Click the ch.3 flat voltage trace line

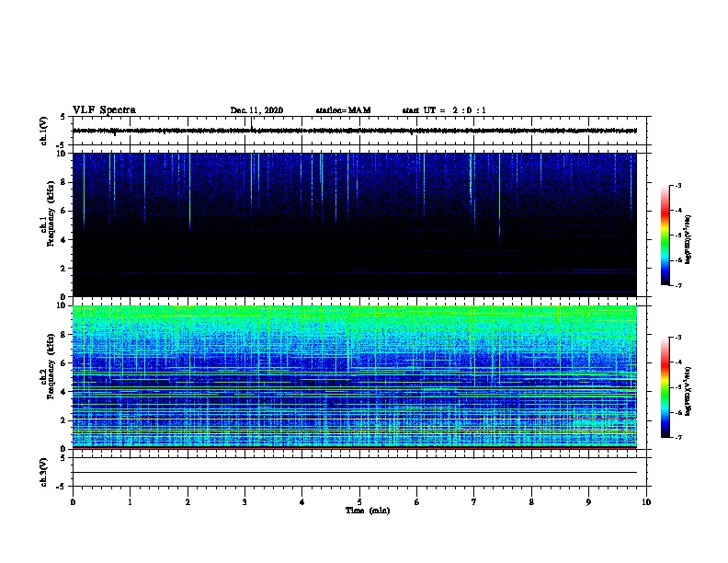355,473
